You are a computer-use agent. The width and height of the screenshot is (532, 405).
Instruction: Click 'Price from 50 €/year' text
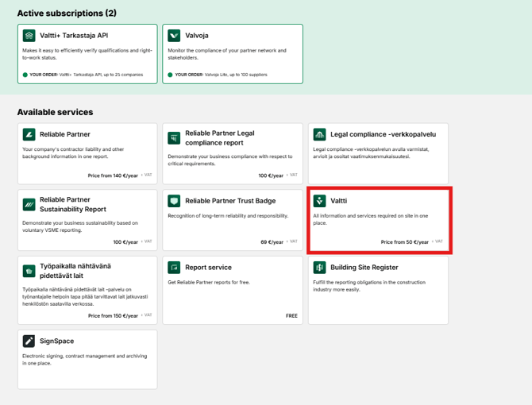pos(404,242)
